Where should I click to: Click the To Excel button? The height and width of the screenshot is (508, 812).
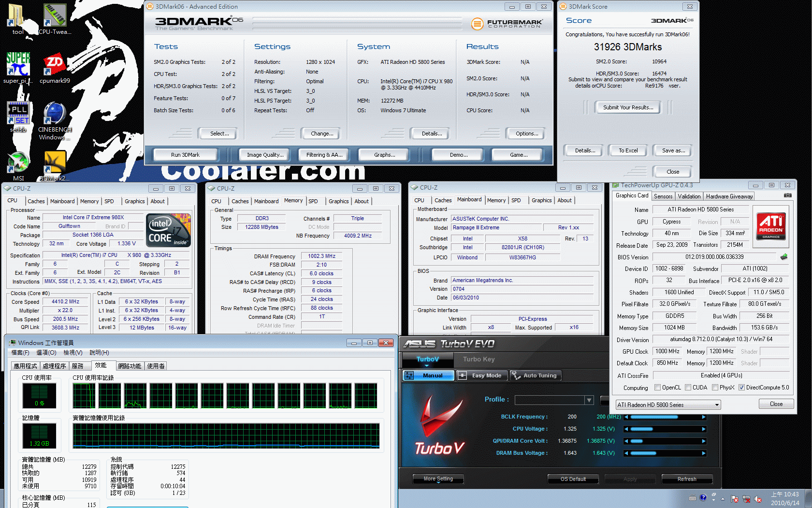tap(628, 150)
